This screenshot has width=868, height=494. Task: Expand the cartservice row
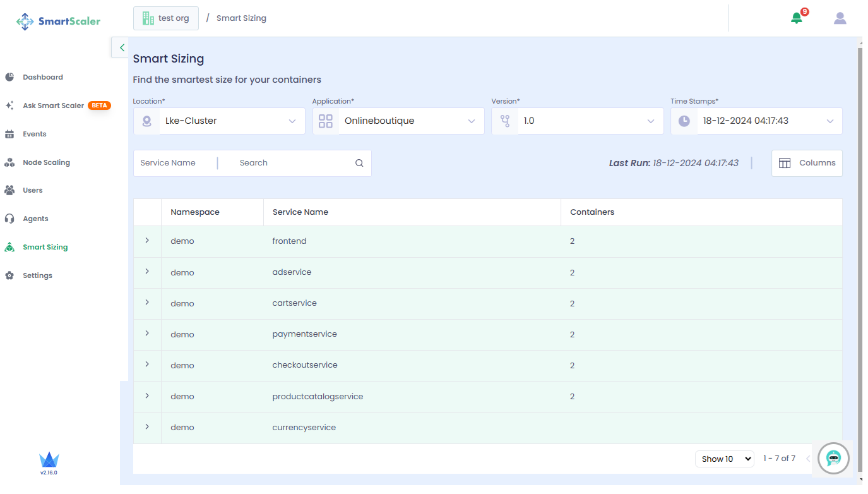pyautogui.click(x=147, y=303)
